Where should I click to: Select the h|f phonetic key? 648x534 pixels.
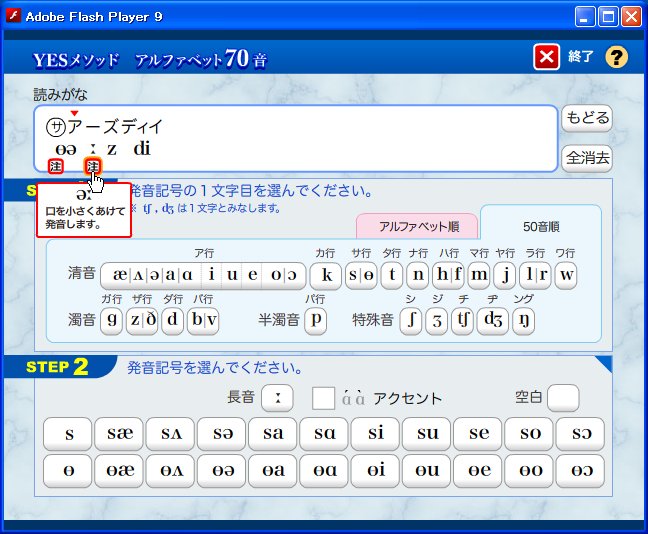pos(449,274)
